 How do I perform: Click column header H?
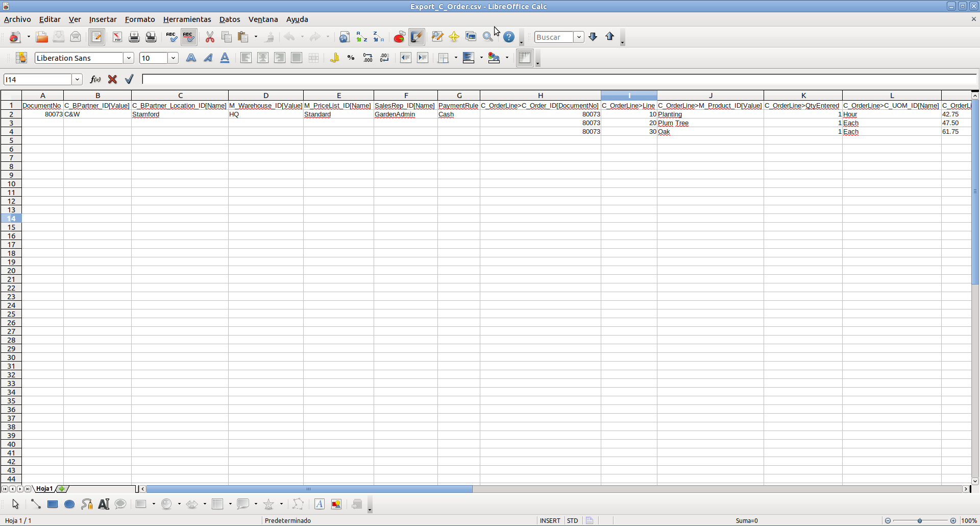point(540,95)
